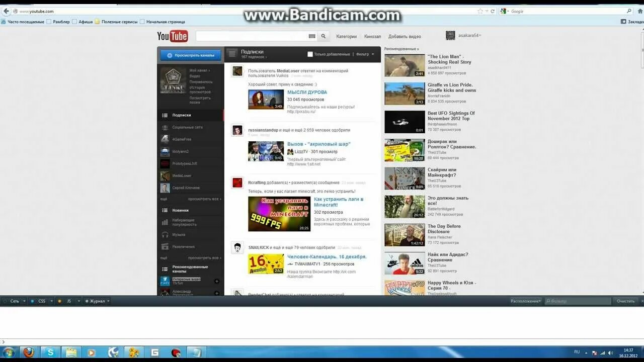Click the Tanki channel avatar in sidebar
This screenshot has width=644, height=362.
(x=173, y=80)
